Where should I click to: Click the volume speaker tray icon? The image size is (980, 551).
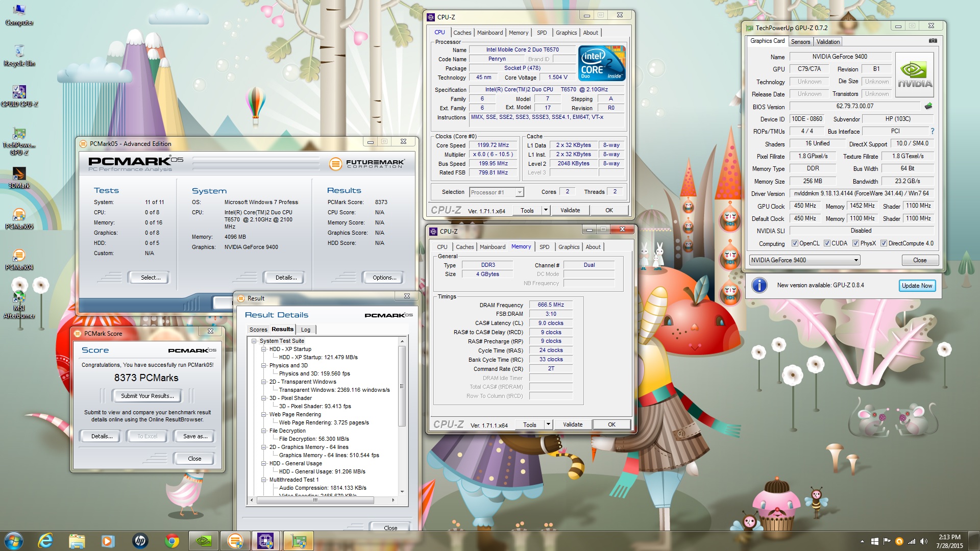tap(924, 541)
